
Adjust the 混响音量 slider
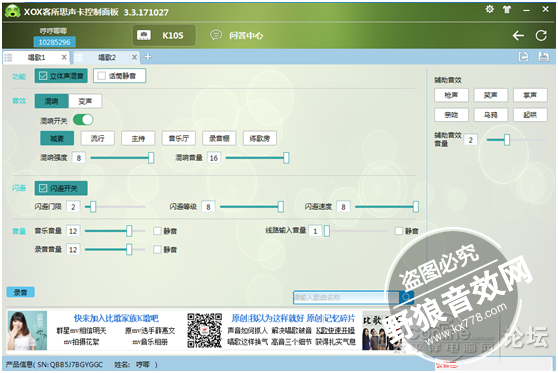tap(286, 158)
